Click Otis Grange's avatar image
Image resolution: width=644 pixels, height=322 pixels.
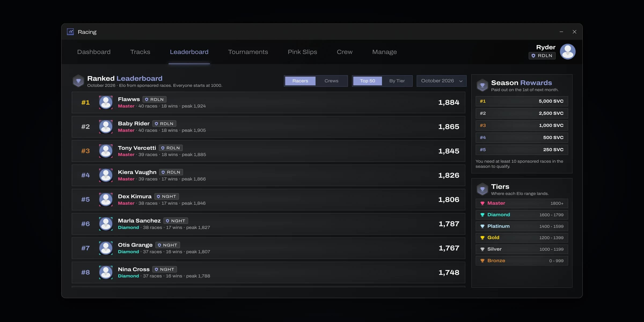pyautogui.click(x=106, y=248)
